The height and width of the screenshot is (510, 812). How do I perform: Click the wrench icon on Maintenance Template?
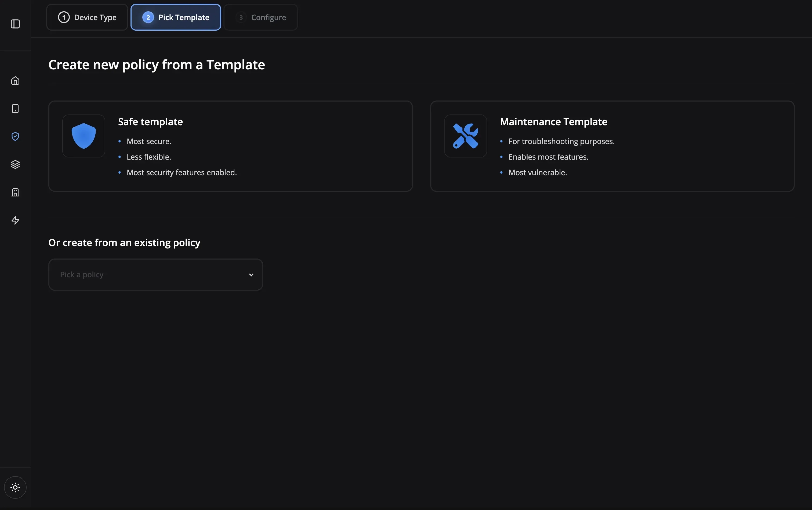[x=465, y=136]
